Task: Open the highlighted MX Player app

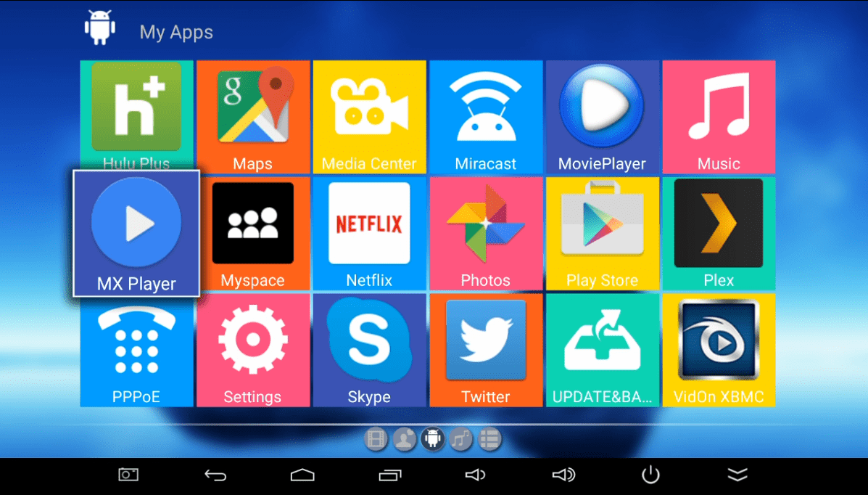Action: (x=136, y=234)
